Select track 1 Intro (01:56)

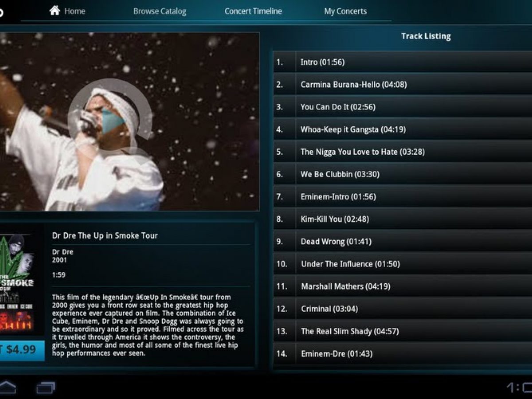pyautogui.click(x=403, y=62)
